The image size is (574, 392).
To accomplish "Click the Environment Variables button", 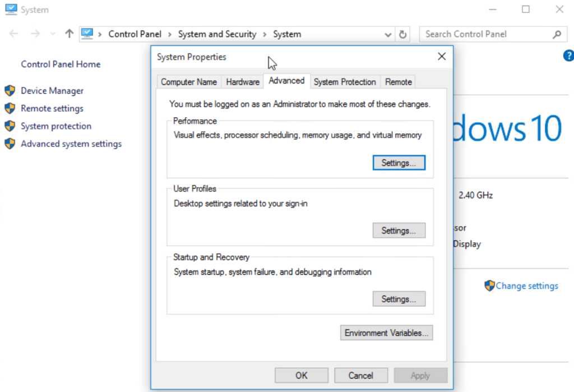I will [x=386, y=333].
